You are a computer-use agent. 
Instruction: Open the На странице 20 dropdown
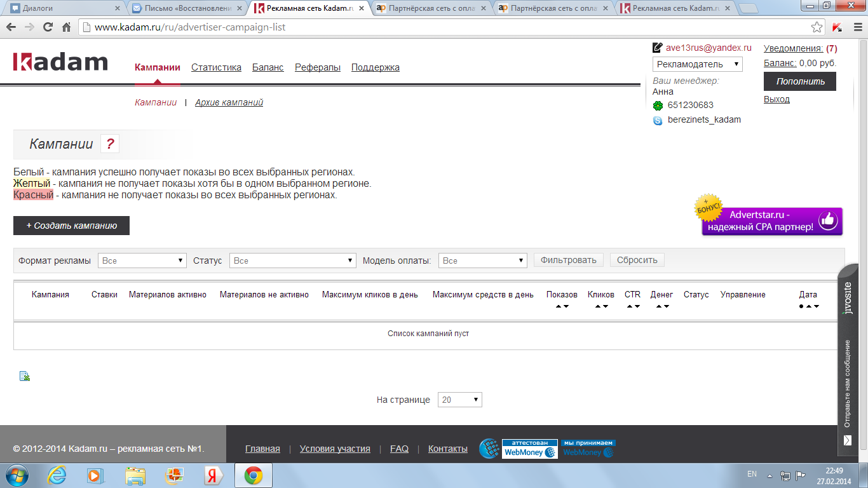point(460,400)
